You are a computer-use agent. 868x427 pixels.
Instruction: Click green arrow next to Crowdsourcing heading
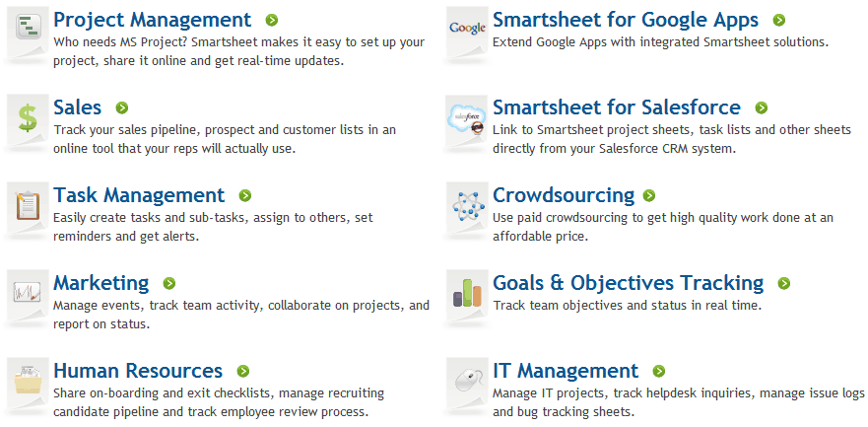649,195
